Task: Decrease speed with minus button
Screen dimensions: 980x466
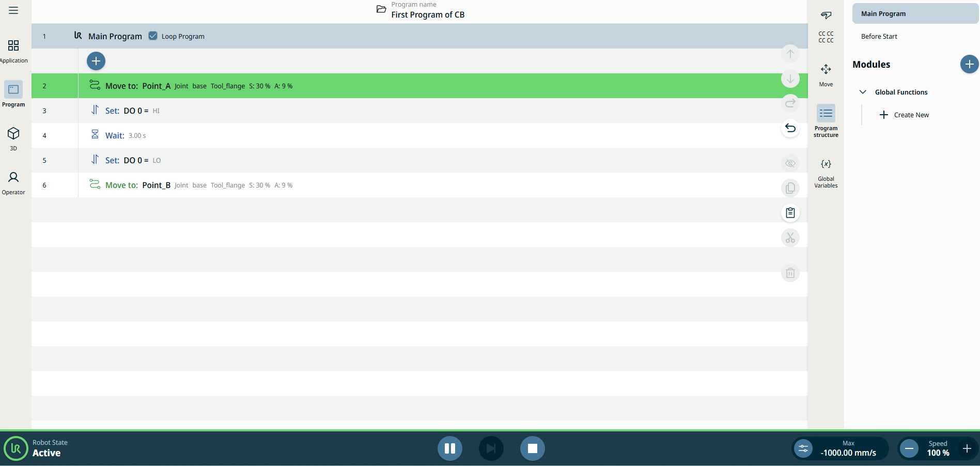Action: tap(909, 448)
